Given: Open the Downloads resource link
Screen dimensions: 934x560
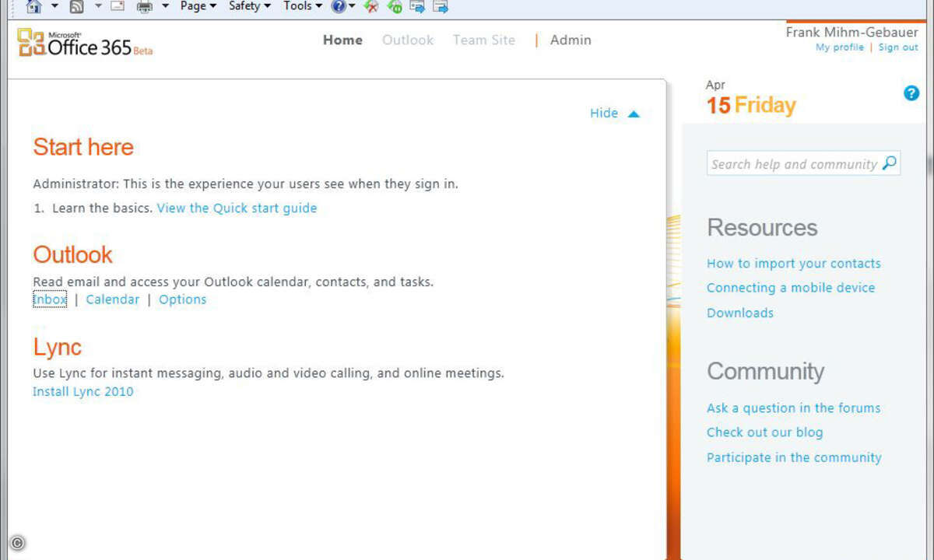Looking at the screenshot, I should pyautogui.click(x=740, y=313).
